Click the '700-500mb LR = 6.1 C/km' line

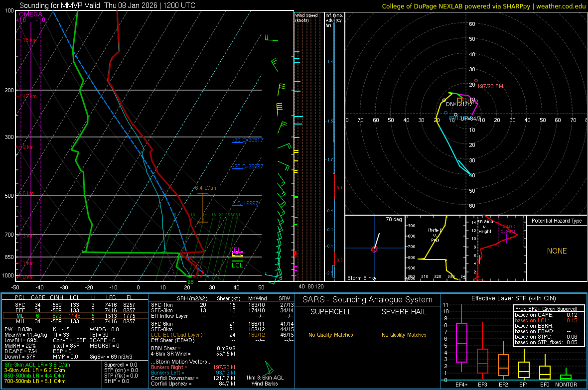click(x=35, y=381)
